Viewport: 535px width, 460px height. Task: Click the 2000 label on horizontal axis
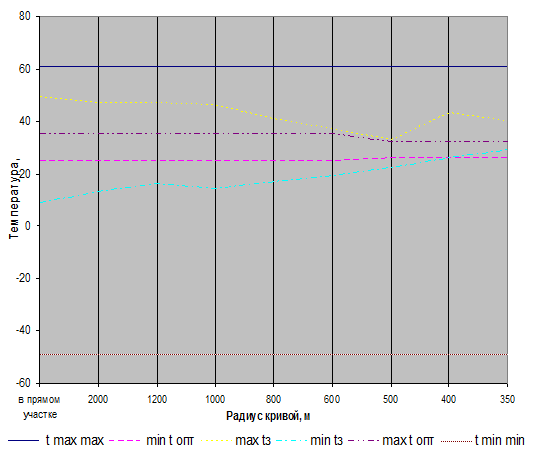click(x=98, y=399)
